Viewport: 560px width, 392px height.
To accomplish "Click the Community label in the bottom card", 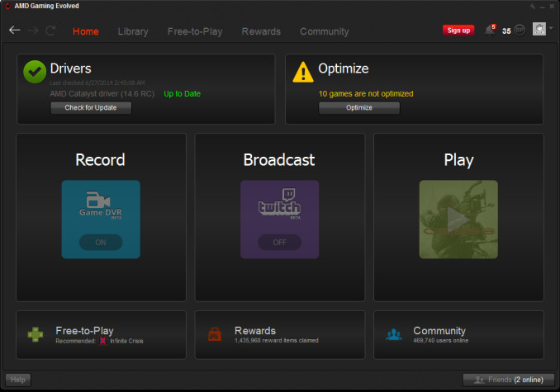I will coord(439,331).
